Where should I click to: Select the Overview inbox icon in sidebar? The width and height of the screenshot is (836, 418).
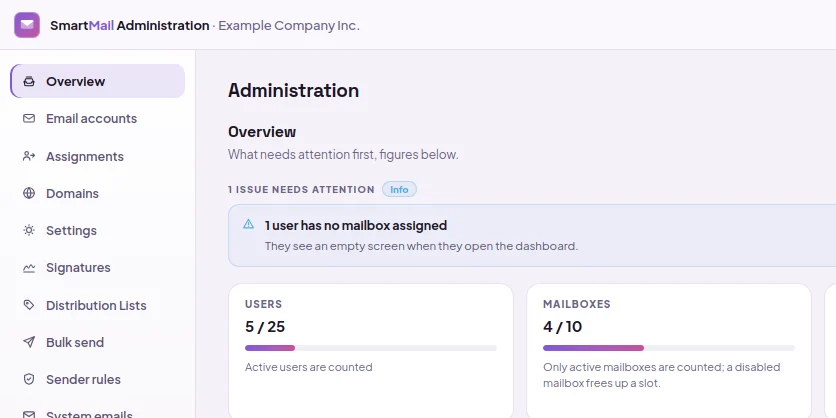[x=29, y=82]
